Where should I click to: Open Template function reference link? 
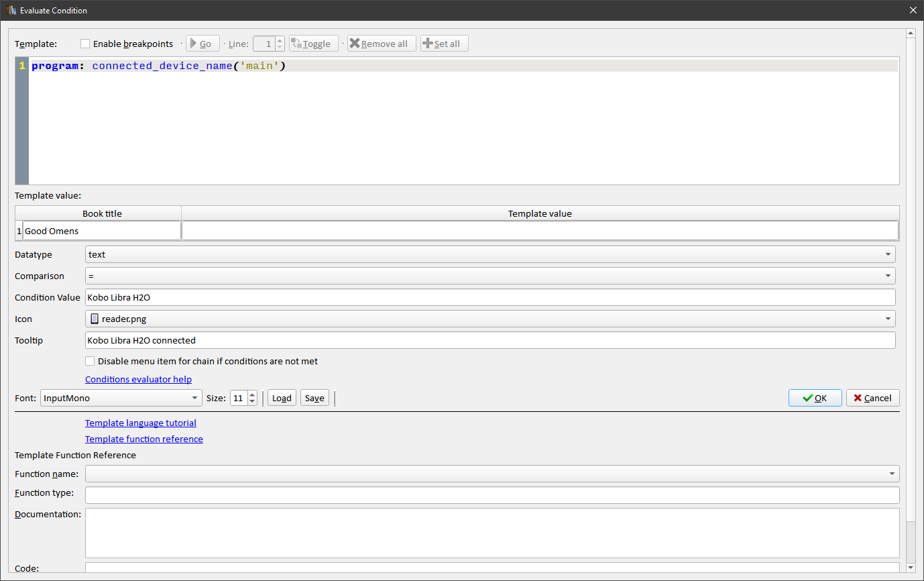(144, 439)
